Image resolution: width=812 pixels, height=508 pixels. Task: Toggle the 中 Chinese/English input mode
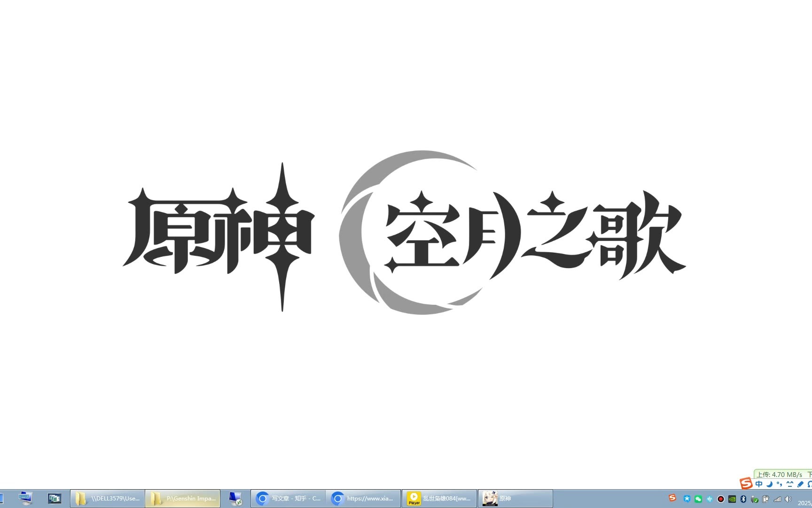pyautogui.click(x=759, y=484)
